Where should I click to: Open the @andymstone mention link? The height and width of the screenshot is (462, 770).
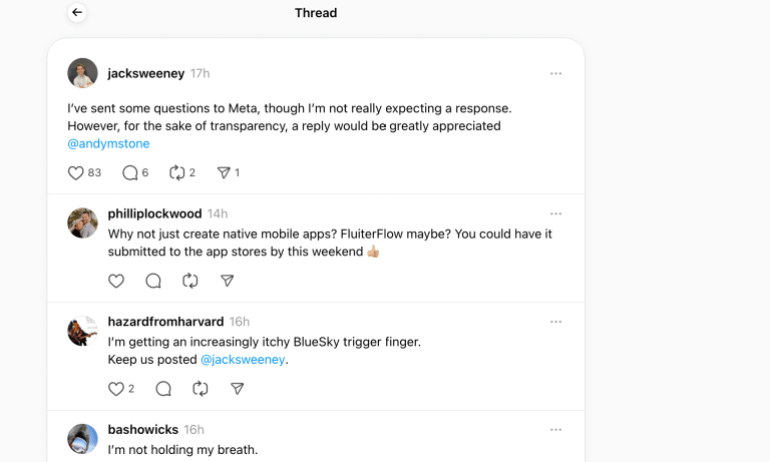point(108,144)
